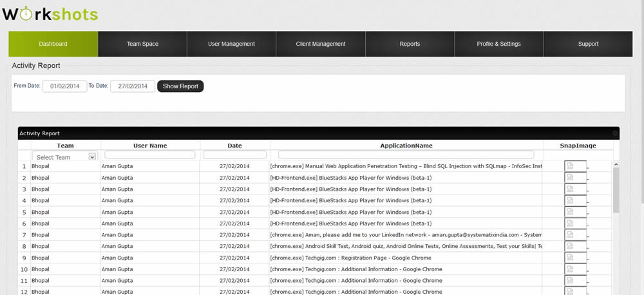Screen dimensions: 644x295
Task: Go to the User Management tab
Action: pos(231,44)
